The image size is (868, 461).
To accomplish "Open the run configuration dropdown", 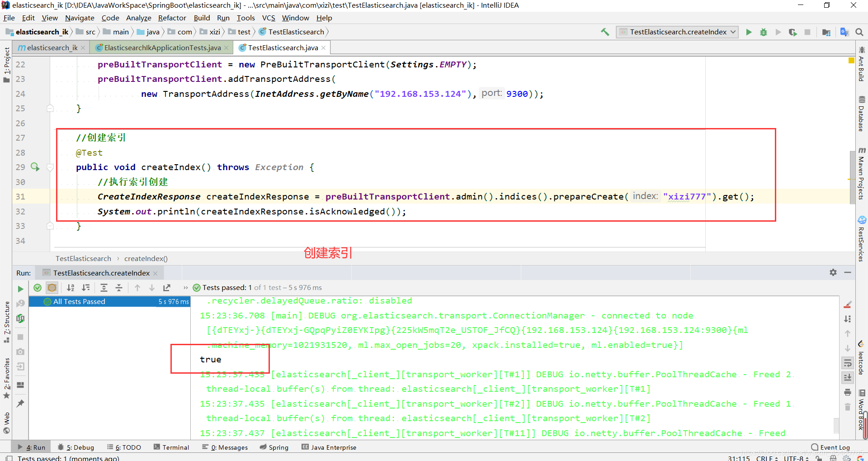I will point(677,32).
